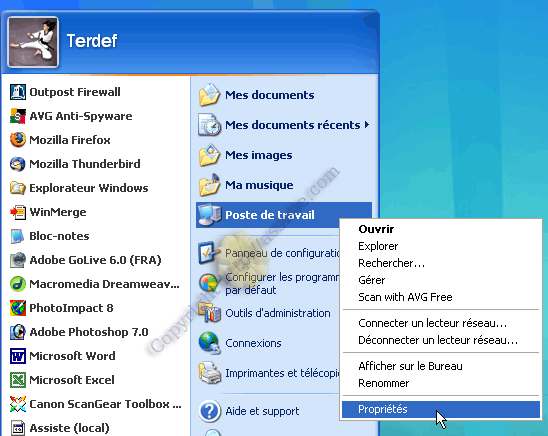Screen dimensions: 548x436
Task: Click the PhotoImpact 8 icon
Action: (x=17, y=308)
